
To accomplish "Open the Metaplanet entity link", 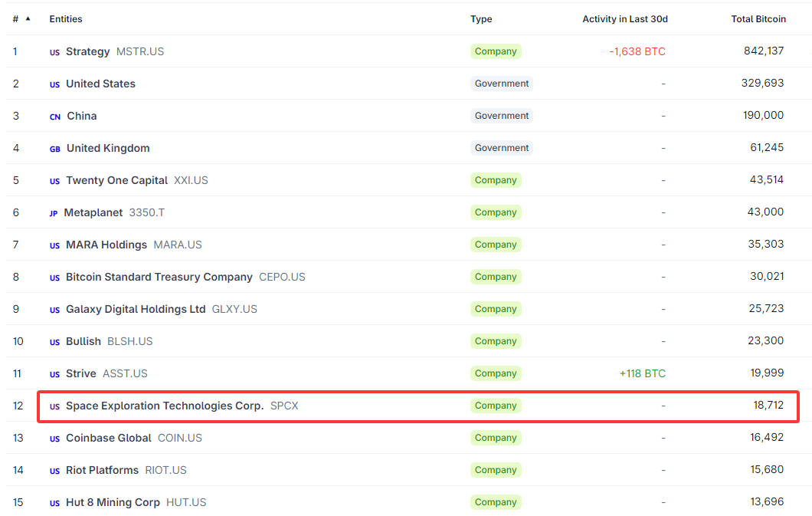I will [93, 212].
